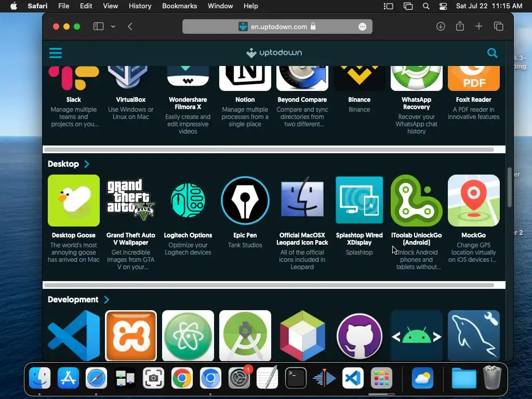Viewport: 532px width, 399px height.
Task: Open Terminal from the Dock
Action: pos(296,378)
